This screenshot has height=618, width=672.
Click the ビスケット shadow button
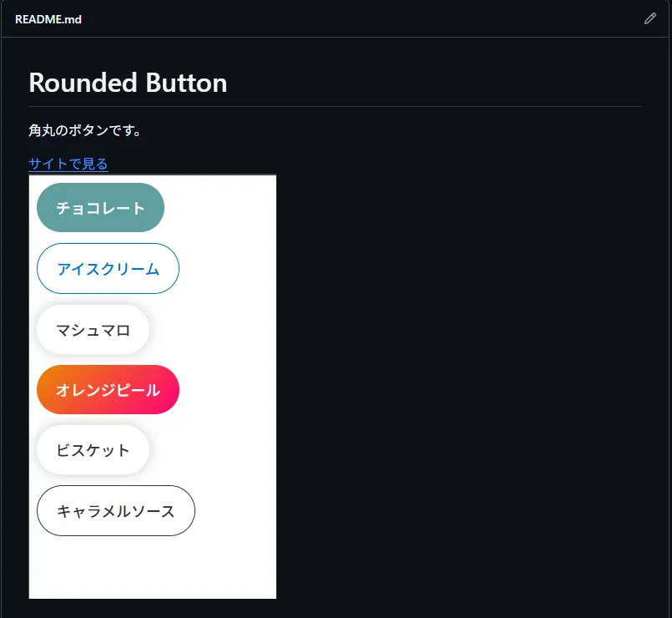[x=93, y=450]
